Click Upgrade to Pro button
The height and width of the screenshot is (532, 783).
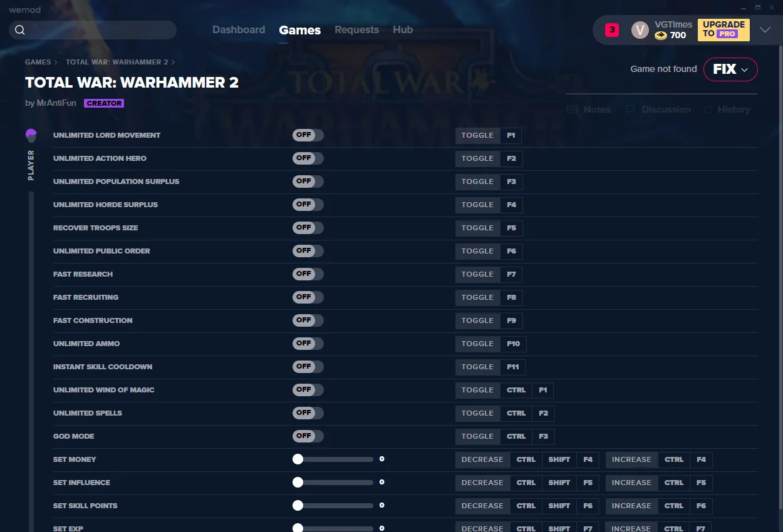point(723,29)
